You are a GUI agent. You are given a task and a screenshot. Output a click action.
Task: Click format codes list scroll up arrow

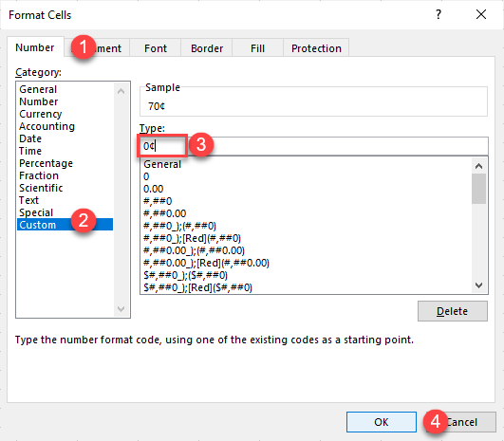tap(478, 166)
